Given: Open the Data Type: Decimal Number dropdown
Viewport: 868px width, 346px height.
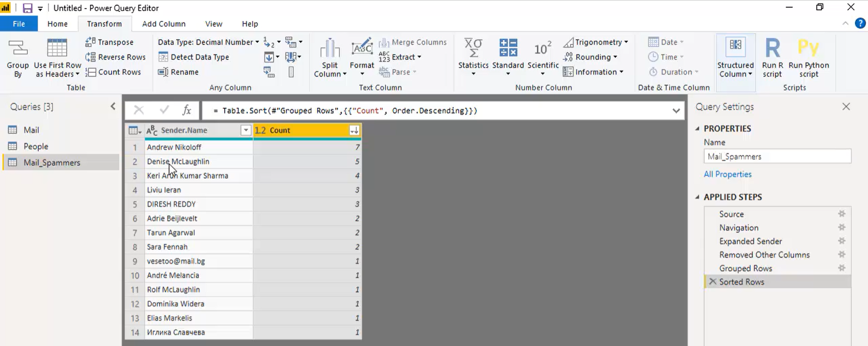Looking at the screenshot, I should click(x=208, y=42).
